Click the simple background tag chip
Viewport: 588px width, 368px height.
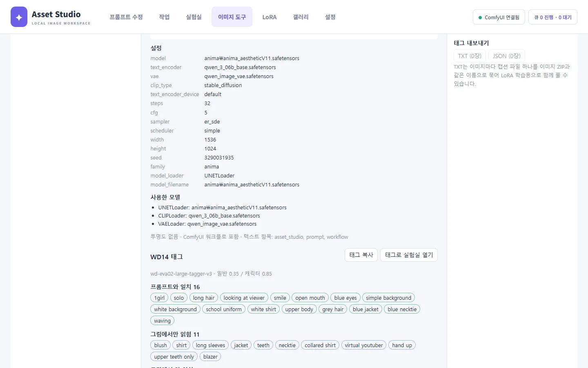(x=389, y=298)
